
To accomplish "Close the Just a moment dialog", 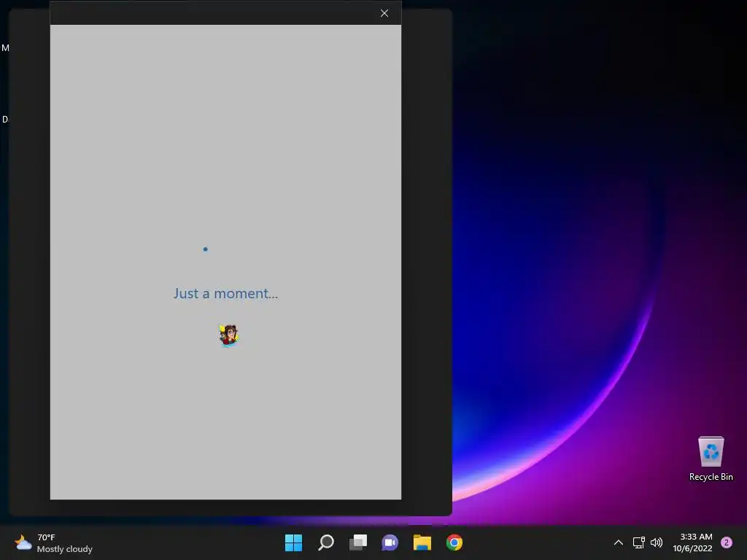I will (384, 13).
